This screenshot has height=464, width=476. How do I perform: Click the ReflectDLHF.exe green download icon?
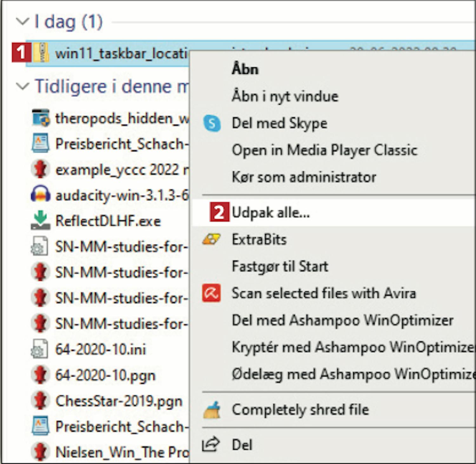coord(40,220)
